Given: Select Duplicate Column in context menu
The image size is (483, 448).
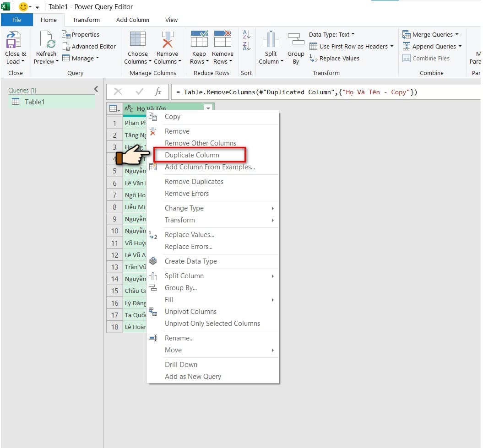Looking at the screenshot, I should 192,155.
